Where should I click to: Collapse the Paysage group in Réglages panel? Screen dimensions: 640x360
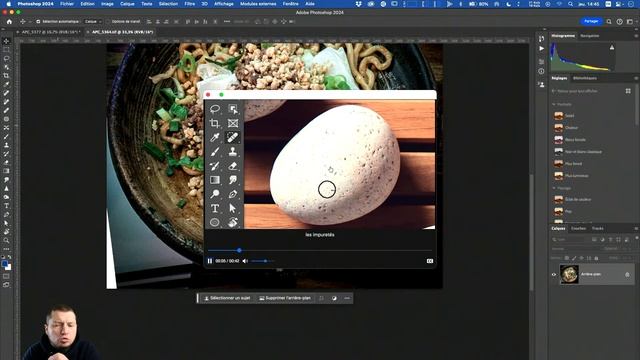point(554,188)
